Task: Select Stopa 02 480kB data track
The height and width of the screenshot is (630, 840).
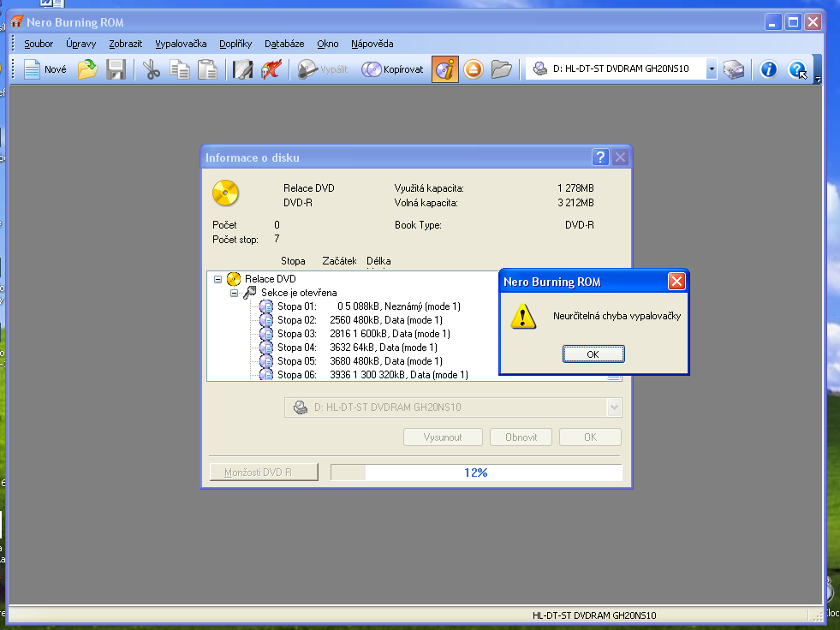Action: [360, 320]
